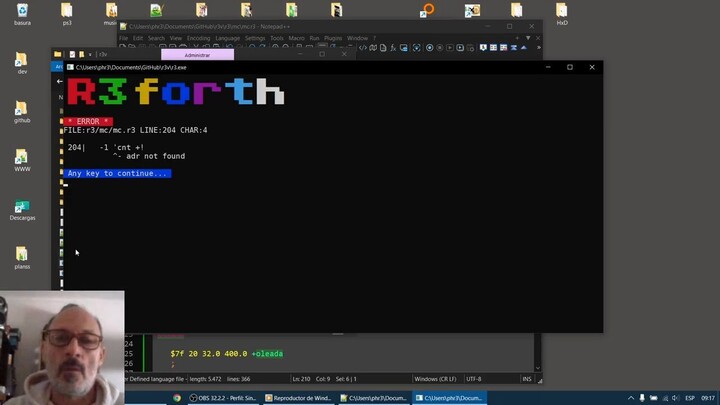Click the volume speaker icon in system tray
The height and width of the screenshot is (405, 720).
tap(675, 398)
